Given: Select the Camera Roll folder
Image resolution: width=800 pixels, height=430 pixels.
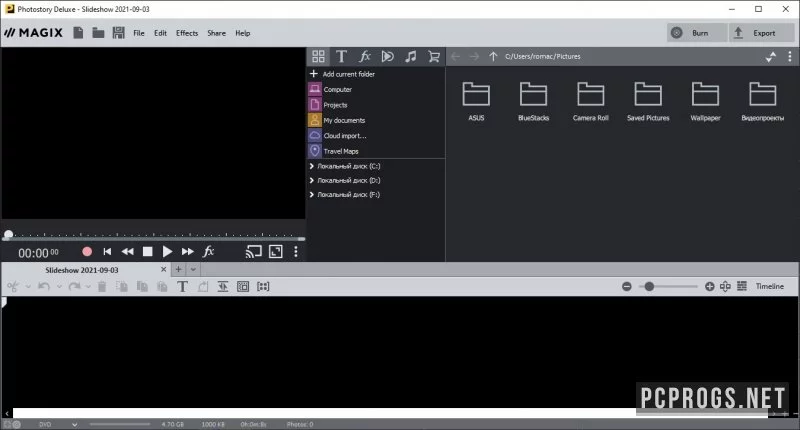Looking at the screenshot, I should point(590,101).
